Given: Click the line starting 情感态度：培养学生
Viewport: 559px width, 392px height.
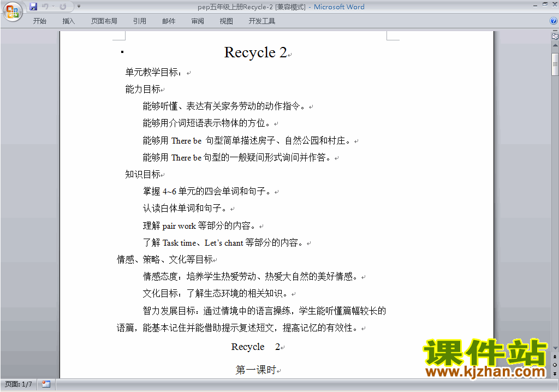Looking at the screenshot, I should tap(250, 276).
